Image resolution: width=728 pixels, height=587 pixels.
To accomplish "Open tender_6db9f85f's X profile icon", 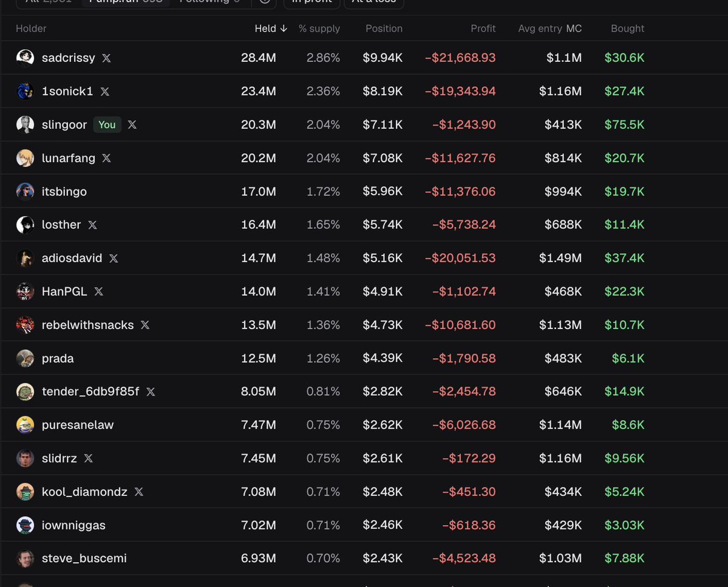I will 151,392.
